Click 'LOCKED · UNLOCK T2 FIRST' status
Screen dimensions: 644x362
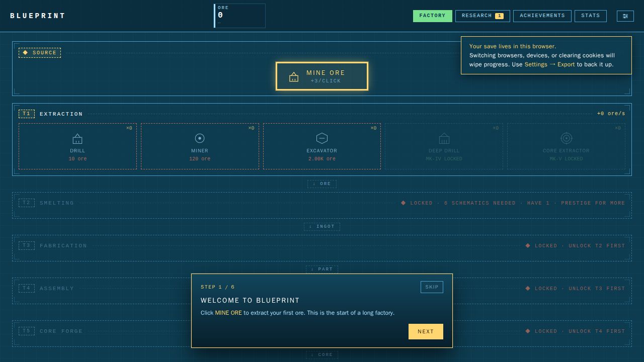pos(575,246)
